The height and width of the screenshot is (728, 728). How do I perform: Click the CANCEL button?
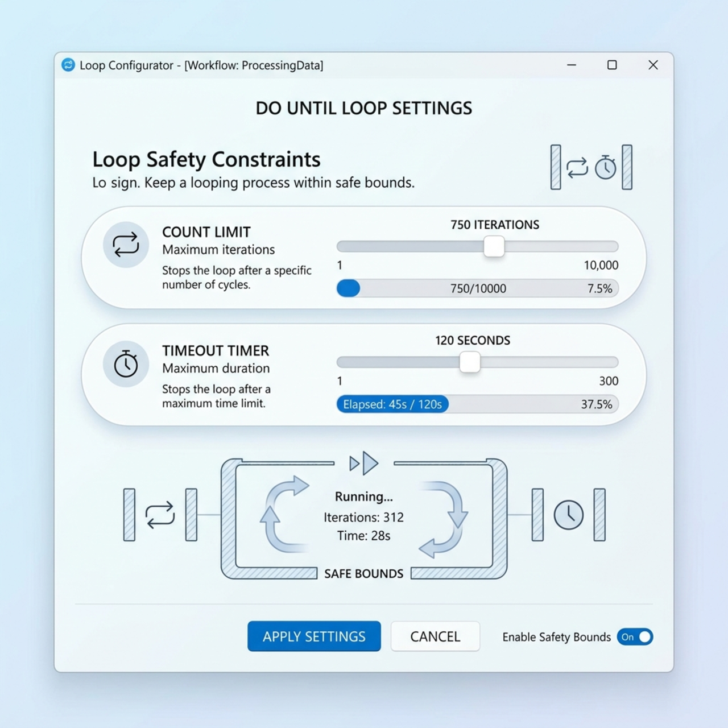click(x=435, y=636)
